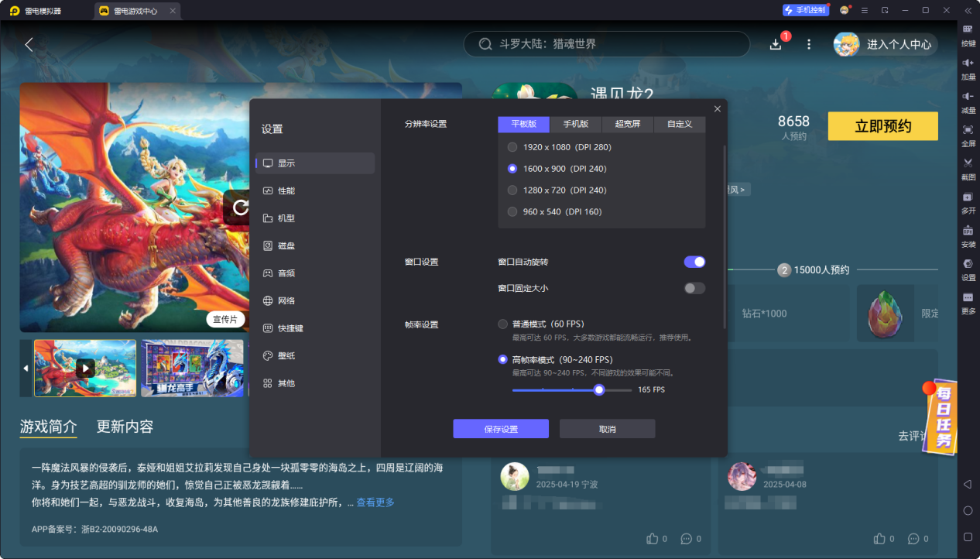Viewport: 980px width, 559px height.
Task: Open the 游戏简介 tab
Action: click(49, 427)
